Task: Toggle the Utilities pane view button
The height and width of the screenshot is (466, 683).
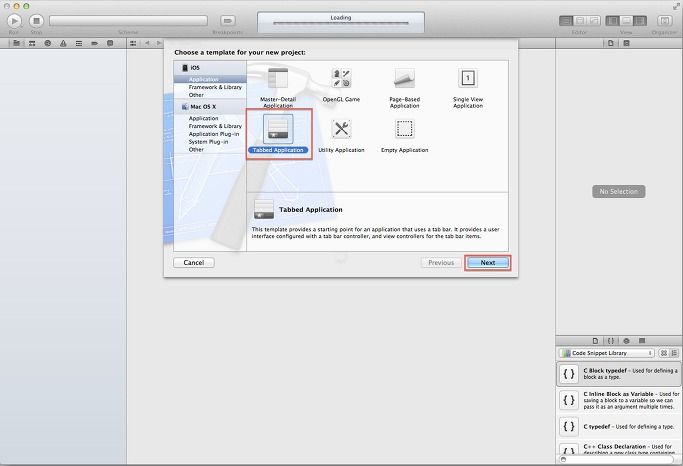Action: pyautogui.click(x=640, y=20)
